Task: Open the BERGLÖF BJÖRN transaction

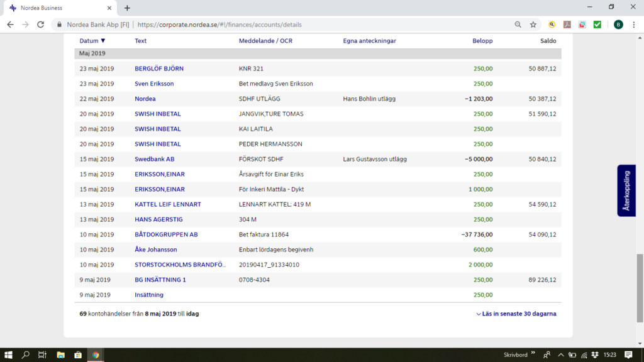Action: tap(159, 69)
